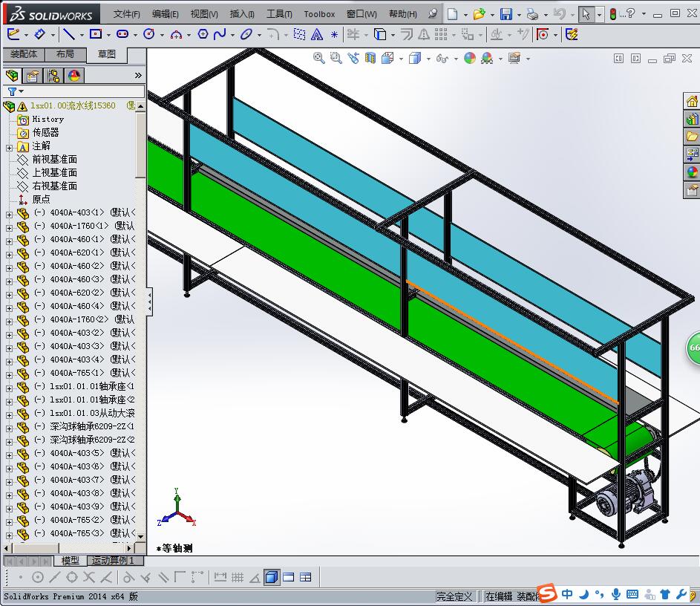Image resolution: width=700 pixels, height=606 pixels.
Task: Click the Save icon in top toolbar
Action: click(506, 14)
